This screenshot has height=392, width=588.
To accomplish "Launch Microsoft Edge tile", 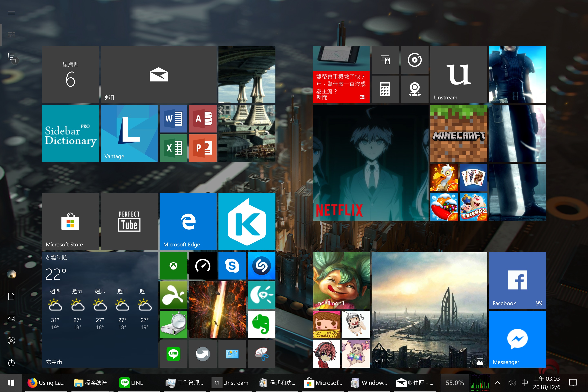I will (x=188, y=222).
